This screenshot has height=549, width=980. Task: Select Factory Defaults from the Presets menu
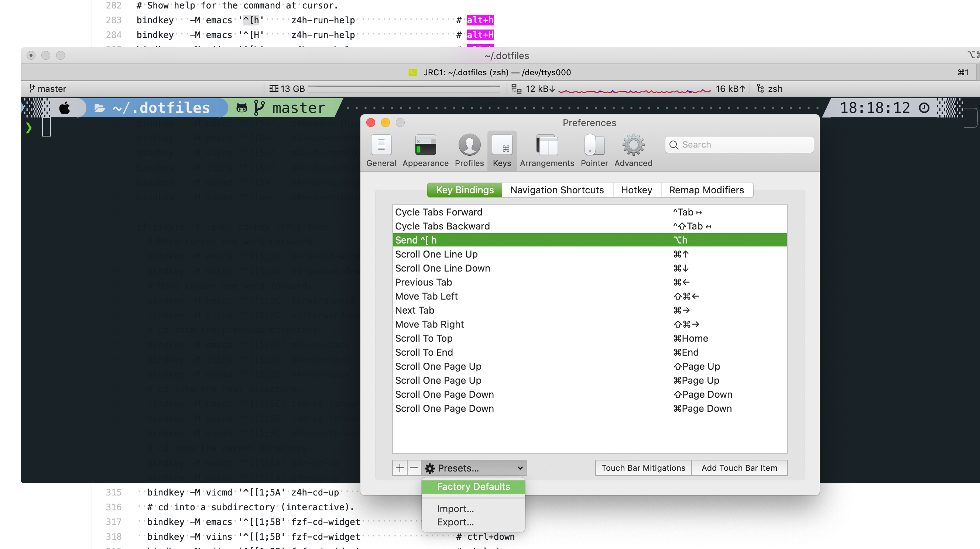click(x=473, y=486)
